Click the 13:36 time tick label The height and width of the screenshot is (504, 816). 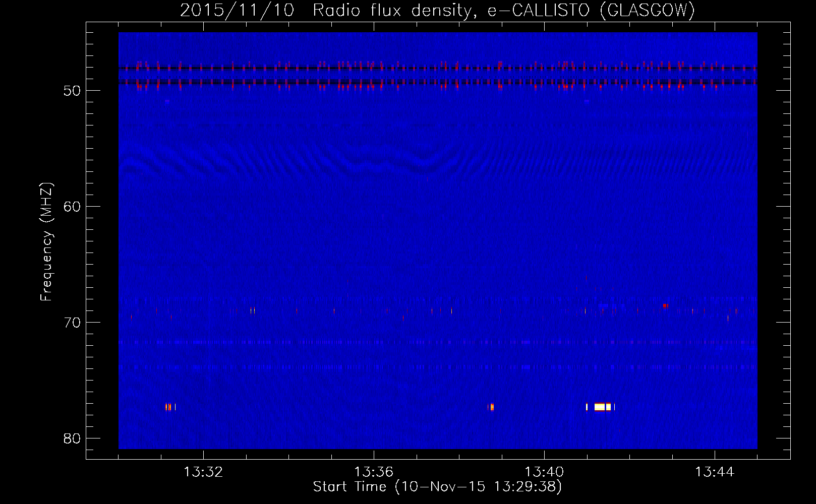(x=374, y=472)
